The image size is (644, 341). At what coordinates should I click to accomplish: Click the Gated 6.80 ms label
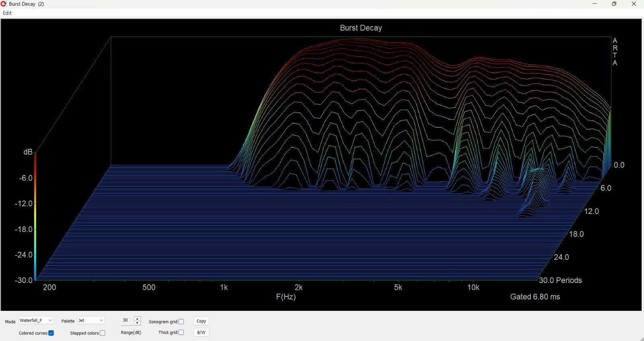click(535, 297)
